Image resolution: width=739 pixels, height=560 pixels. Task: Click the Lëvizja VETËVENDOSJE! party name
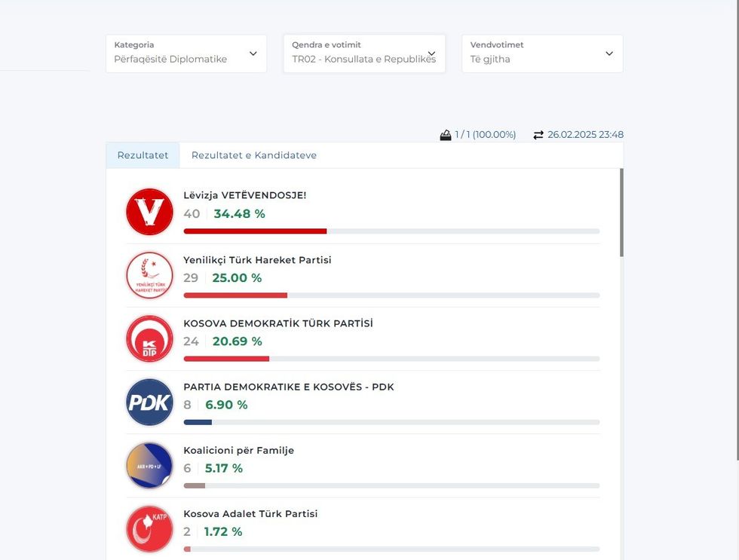click(x=245, y=195)
